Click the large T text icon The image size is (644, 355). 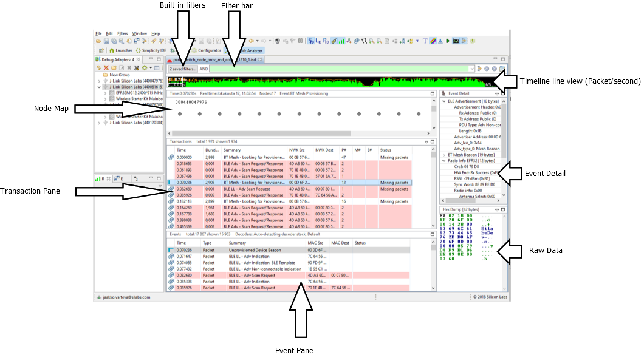click(425, 41)
